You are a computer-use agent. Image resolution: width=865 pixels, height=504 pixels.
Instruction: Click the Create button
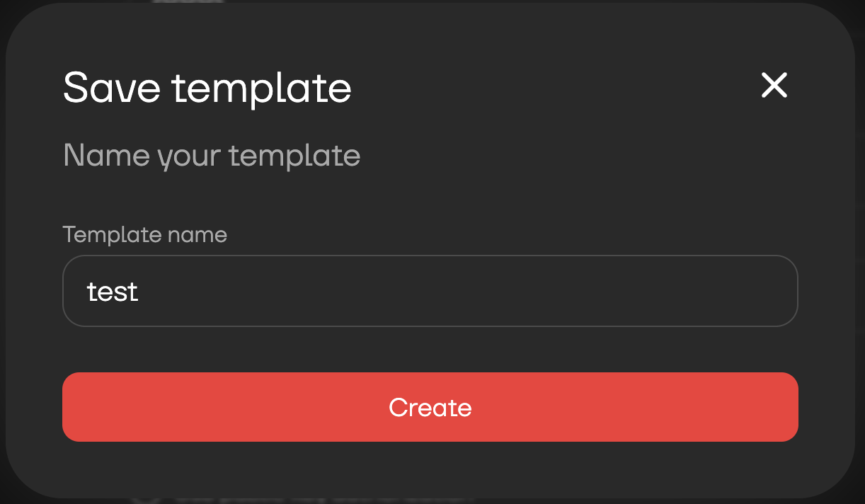tap(430, 407)
